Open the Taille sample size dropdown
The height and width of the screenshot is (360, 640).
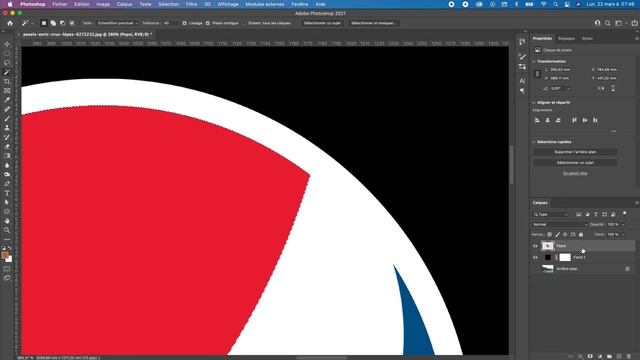click(117, 23)
